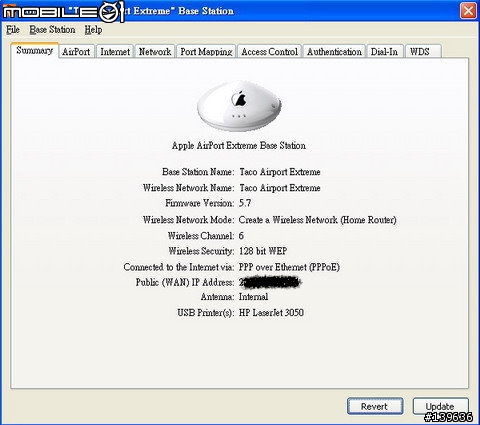Open the Port Mapping tab
The width and height of the screenshot is (480, 425).
click(206, 52)
